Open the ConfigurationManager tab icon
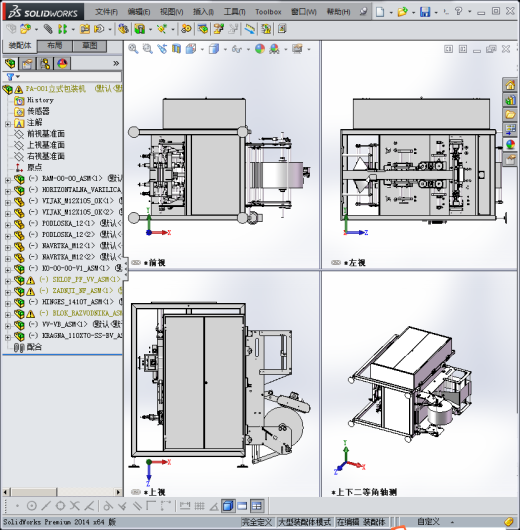The width and height of the screenshot is (520, 530). pos(45,64)
